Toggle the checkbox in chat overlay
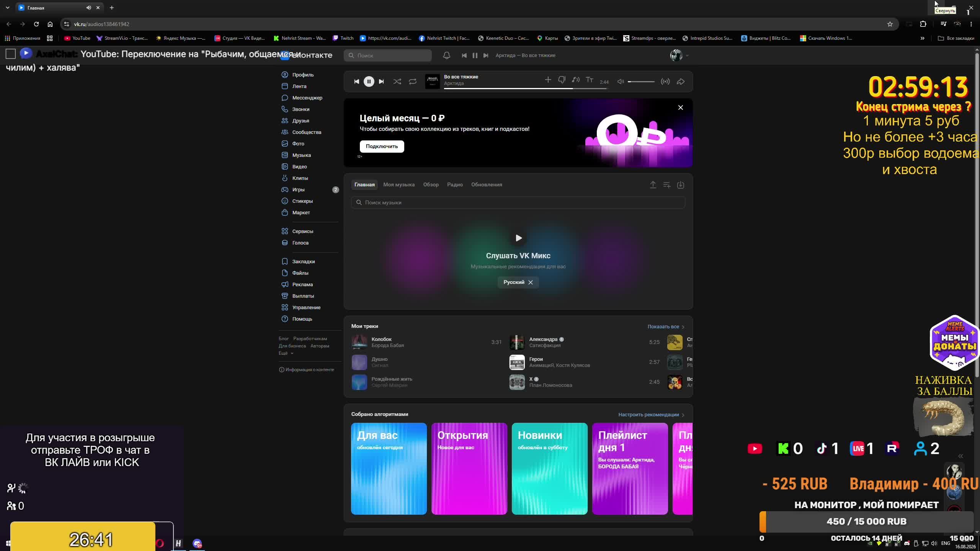 [10, 54]
